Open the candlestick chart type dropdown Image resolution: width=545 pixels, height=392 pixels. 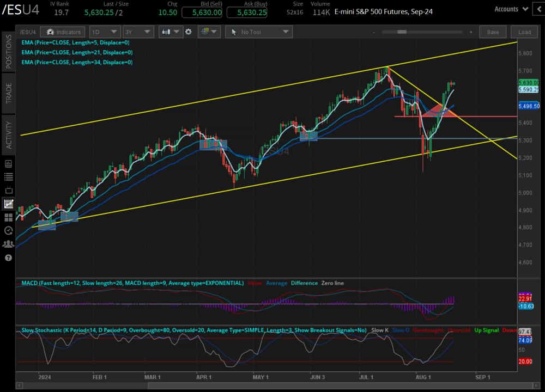pos(171,32)
